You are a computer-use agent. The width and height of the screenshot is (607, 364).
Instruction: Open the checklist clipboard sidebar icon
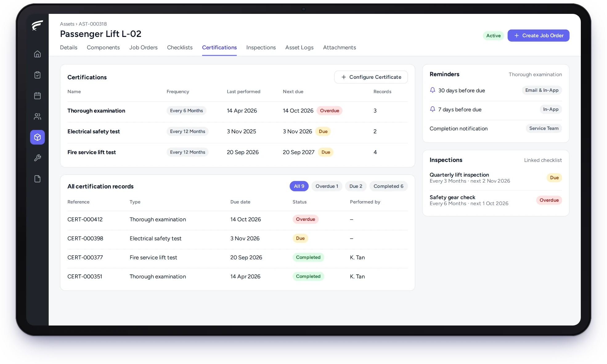pyautogui.click(x=37, y=75)
